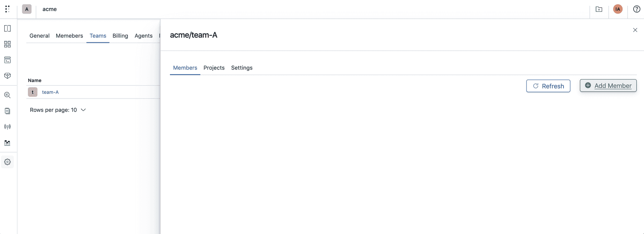The width and height of the screenshot is (644, 234).
Task: Click the IA avatar circle
Action: [618, 9]
